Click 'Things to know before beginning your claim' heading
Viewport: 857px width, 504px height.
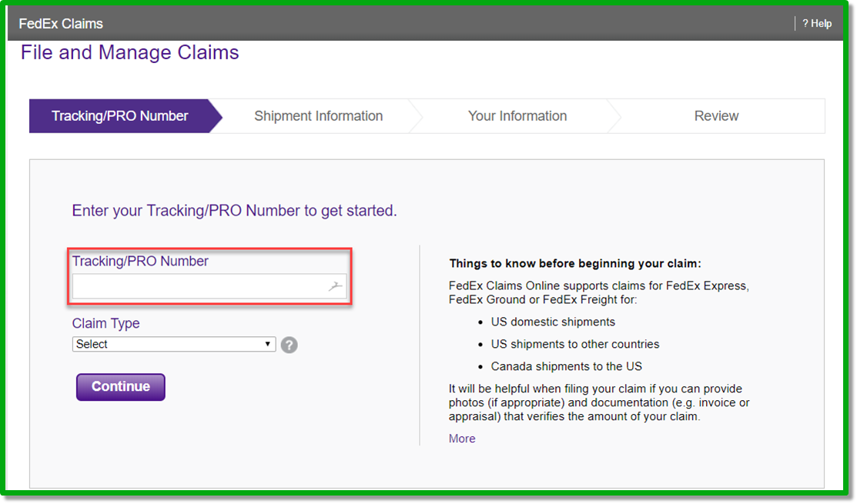tap(575, 263)
